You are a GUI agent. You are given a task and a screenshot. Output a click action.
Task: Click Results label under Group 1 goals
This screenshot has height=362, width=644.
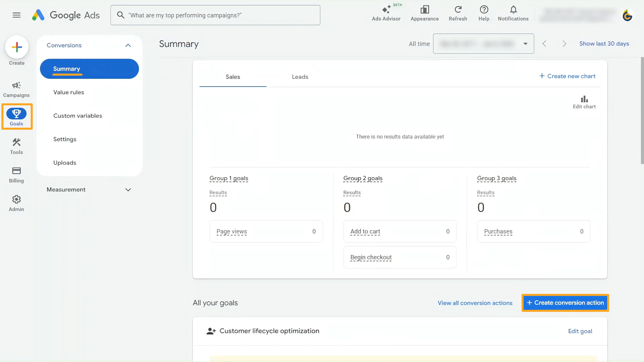pyautogui.click(x=218, y=193)
